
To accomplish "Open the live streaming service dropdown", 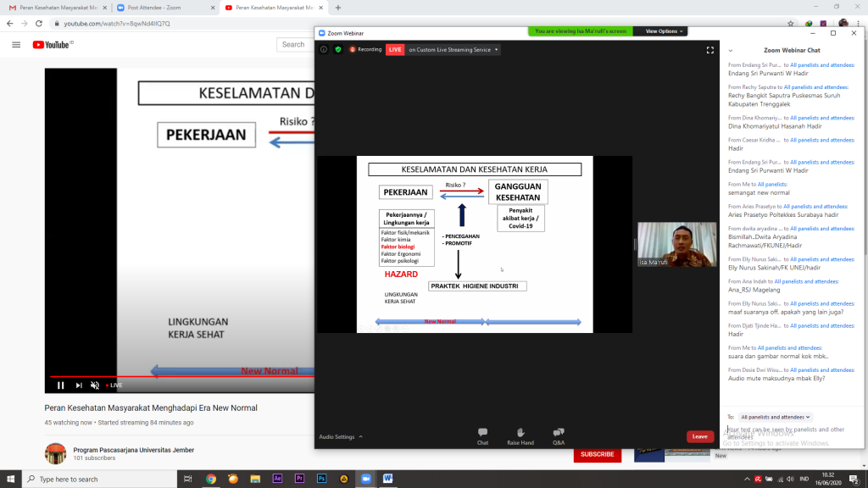I will coord(497,50).
